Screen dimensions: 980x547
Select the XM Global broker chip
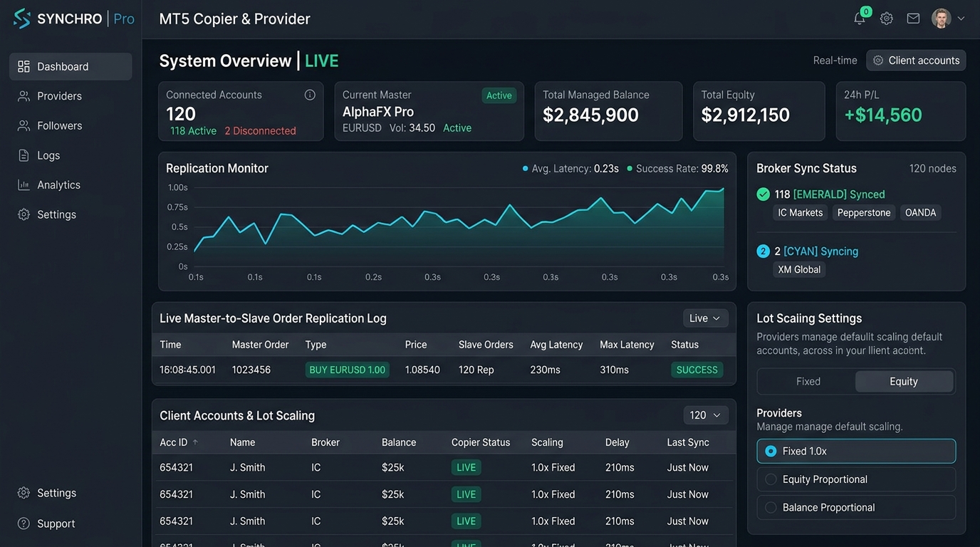799,269
